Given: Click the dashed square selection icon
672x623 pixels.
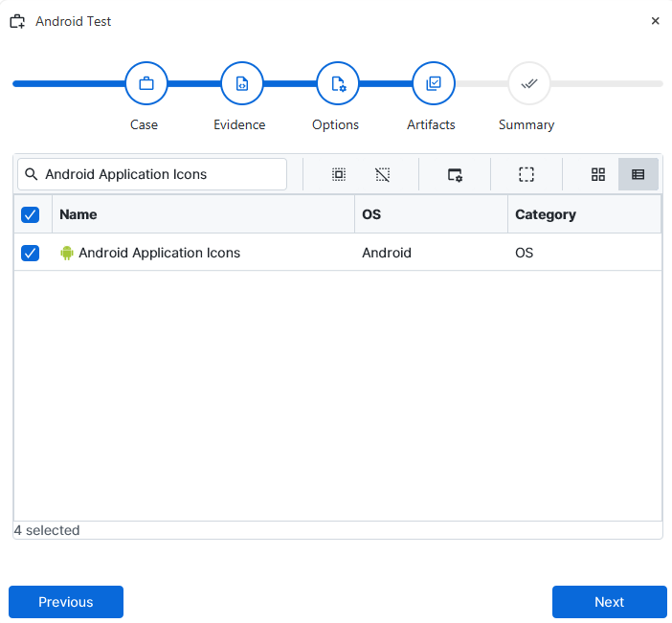Looking at the screenshot, I should (x=526, y=174).
